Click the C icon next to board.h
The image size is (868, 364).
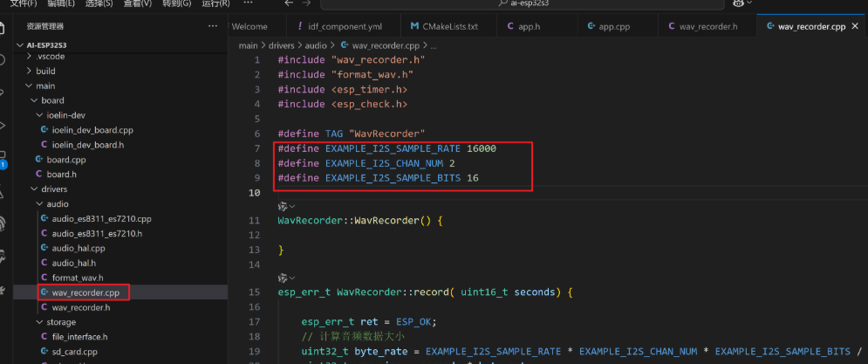(x=38, y=174)
